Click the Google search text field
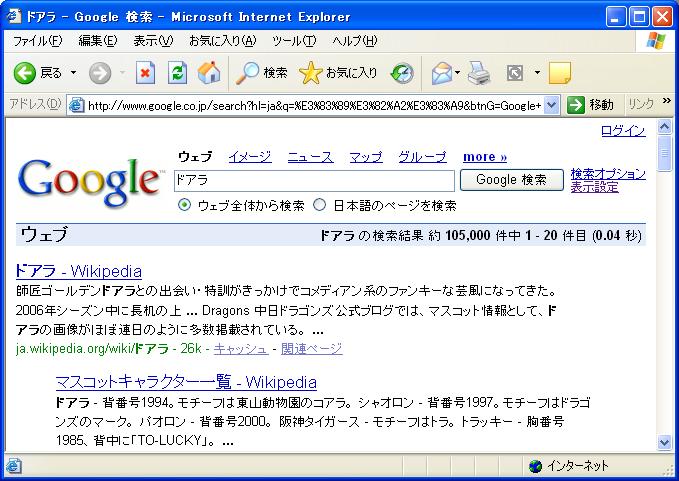679x481 pixels. tap(314, 181)
